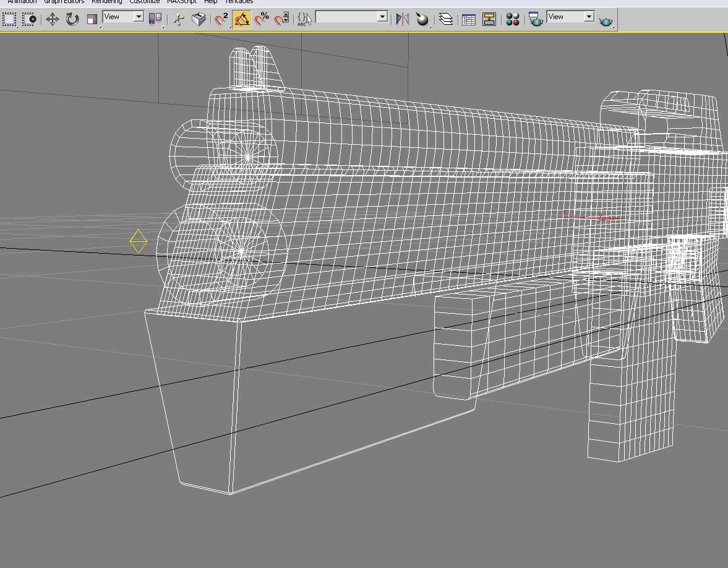
Task: Toggle the 2D Snaps magnet icon
Action: pos(221,20)
